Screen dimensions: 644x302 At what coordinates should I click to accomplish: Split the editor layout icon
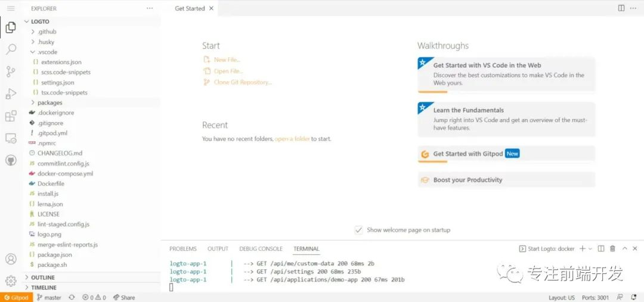pos(621,8)
